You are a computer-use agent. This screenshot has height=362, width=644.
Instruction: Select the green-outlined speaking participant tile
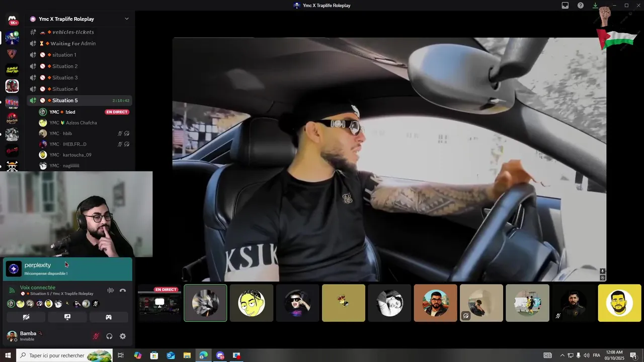(205, 303)
